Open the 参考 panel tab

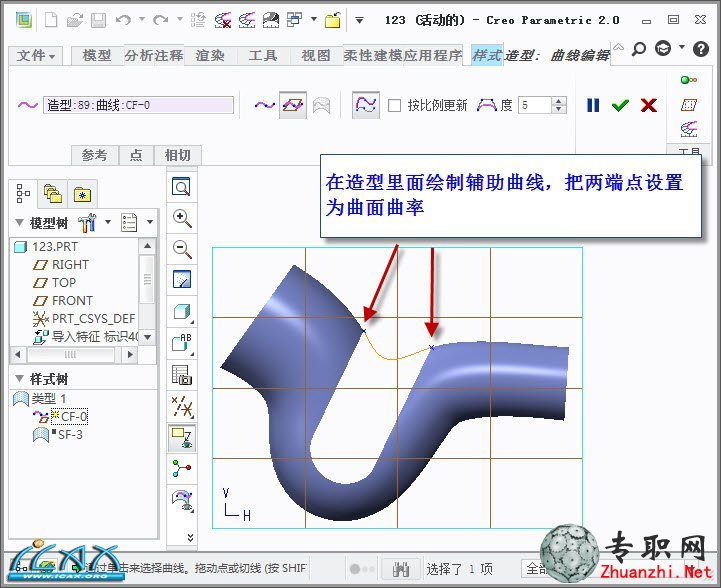click(x=95, y=155)
